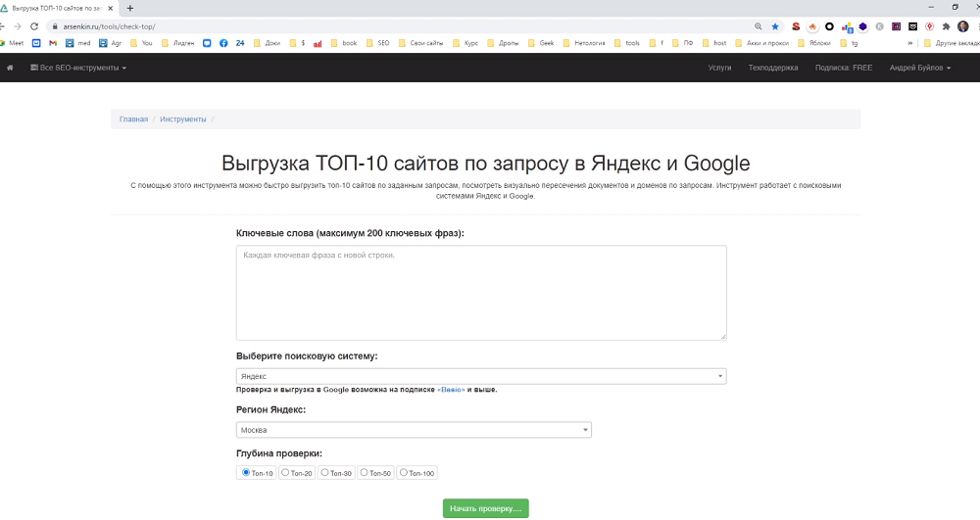Click the home icon in the site navbar
980x520 pixels.
click(10, 68)
